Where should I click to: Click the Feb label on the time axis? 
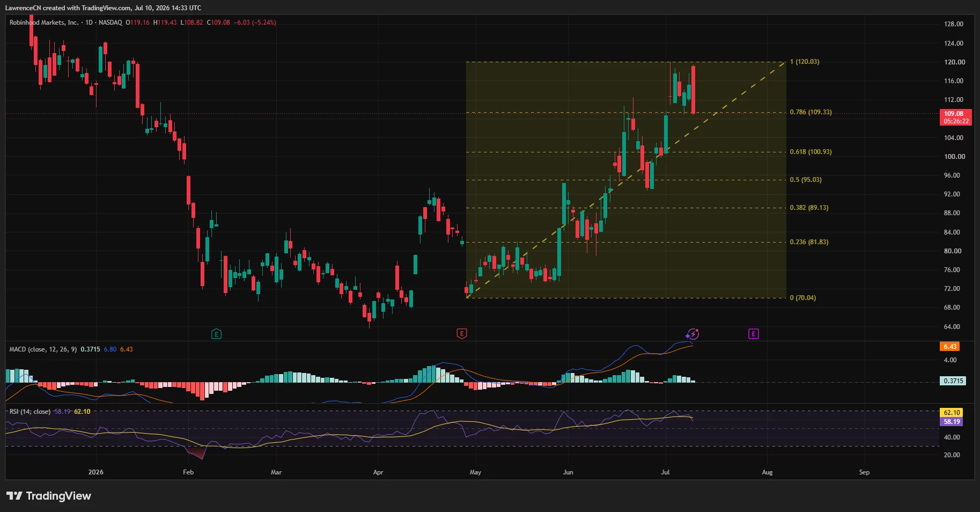pos(188,472)
